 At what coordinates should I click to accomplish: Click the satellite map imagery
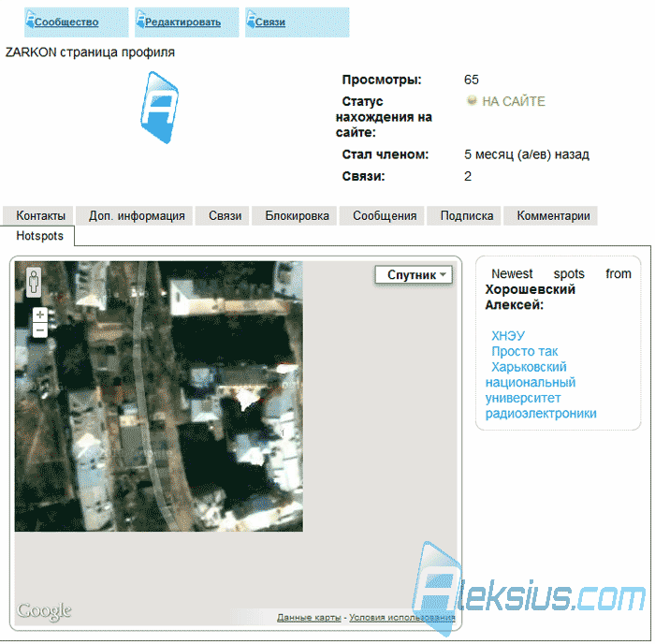[x=159, y=396]
